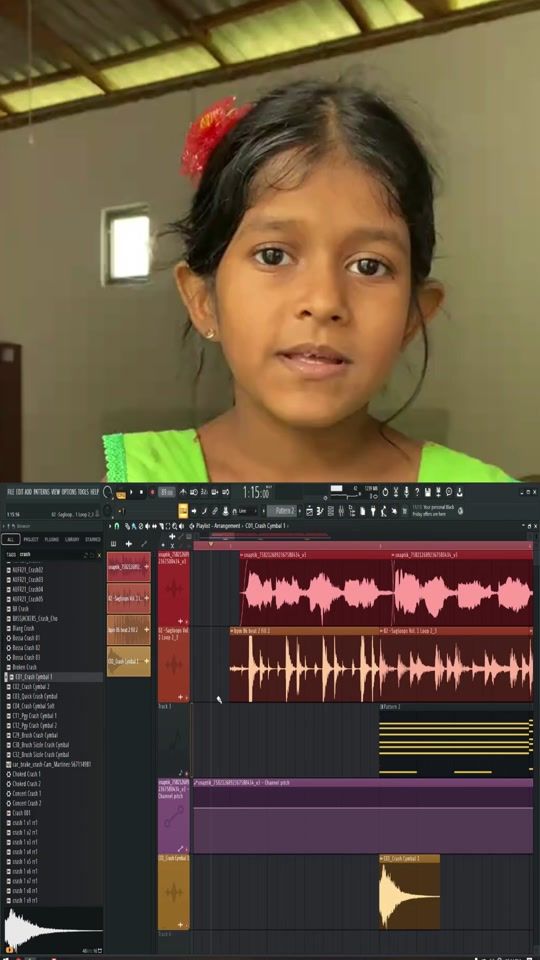Click the picker piano-keys icon
540x960 pixels.
click(114, 544)
